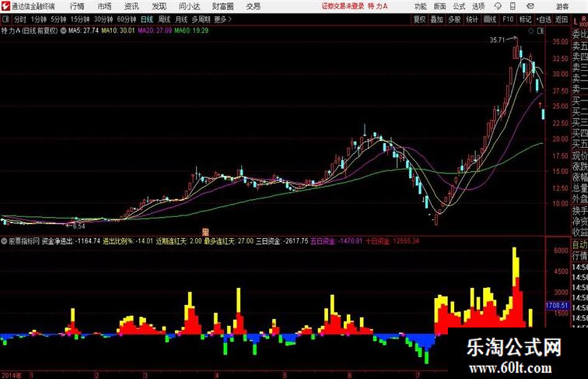Click the 复权 toolbar button
The image size is (588, 379).
point(419,19)
